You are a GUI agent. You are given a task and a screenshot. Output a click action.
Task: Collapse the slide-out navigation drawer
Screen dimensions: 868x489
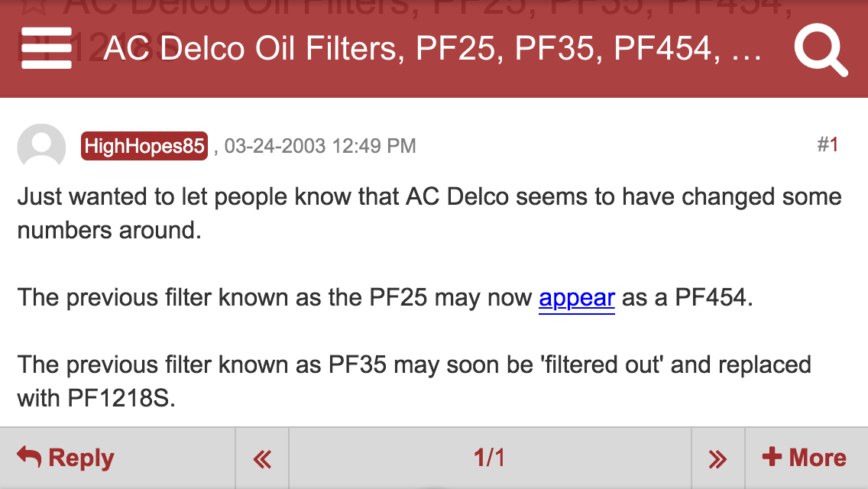pyautogui.click(x=46, y=50)
